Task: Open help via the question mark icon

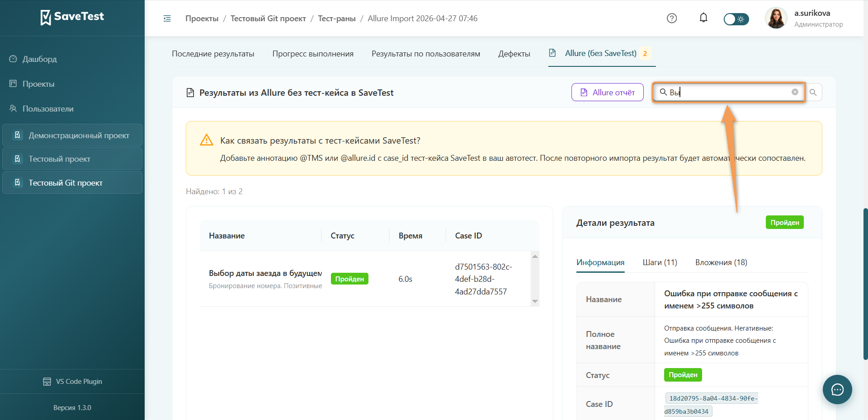Action: (672, 19)
